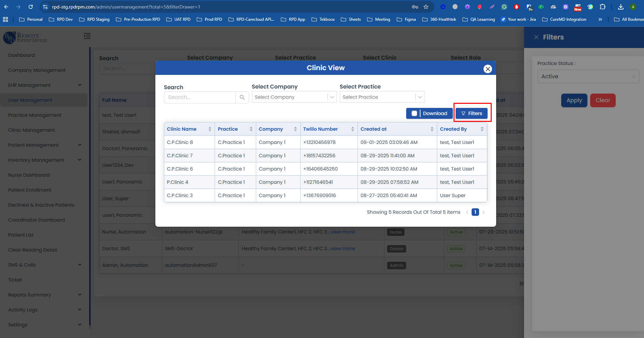The width and height of the screenshot is (644, 338).
Task: Sort table by Created By column
Action: click(x=482, y=129)
